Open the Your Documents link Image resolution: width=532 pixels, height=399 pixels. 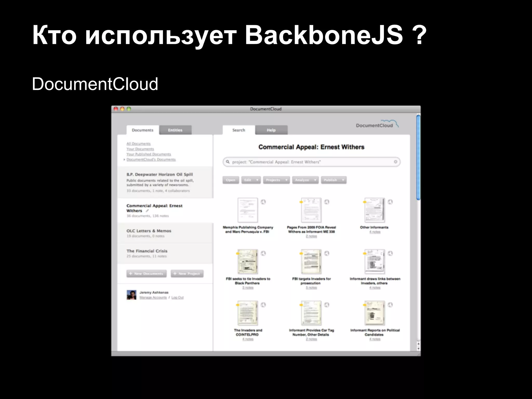point(140,149)
